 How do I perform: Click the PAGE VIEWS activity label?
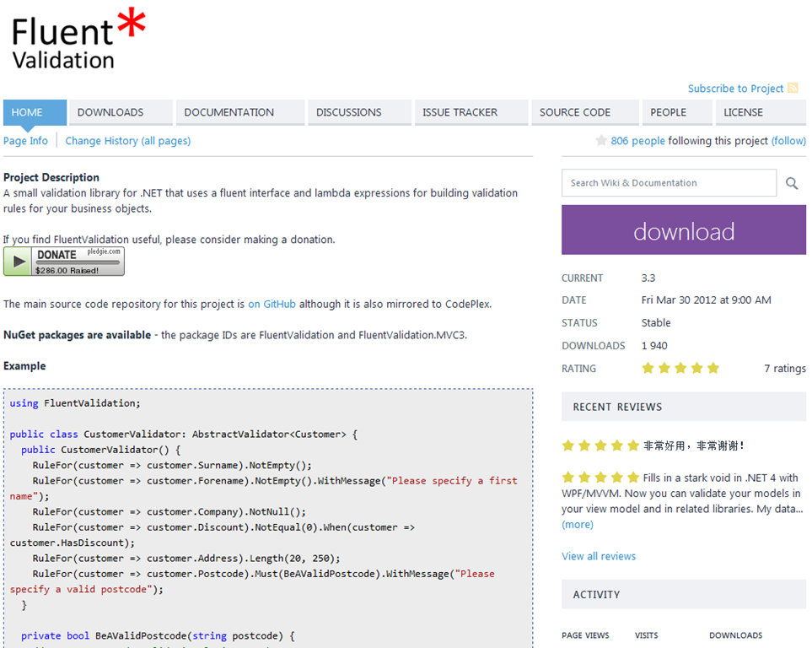pos(585,635)
